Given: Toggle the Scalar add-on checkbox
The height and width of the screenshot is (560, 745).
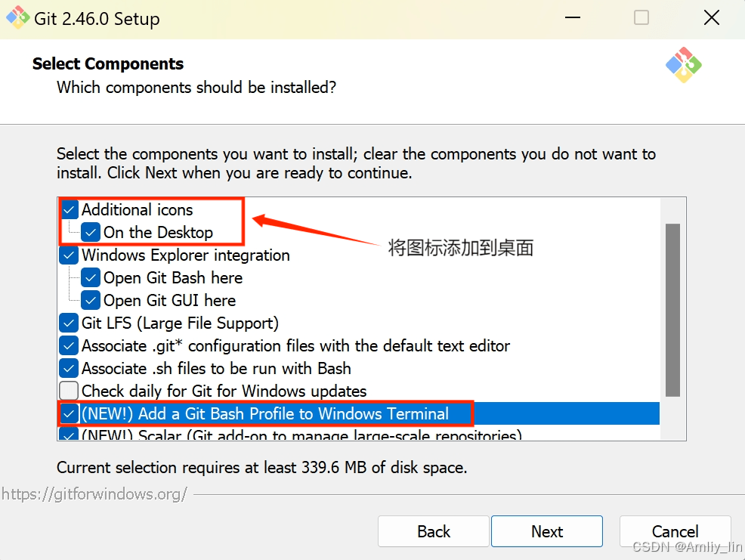Looking at the screenshot, I should [x=69, y=434].
